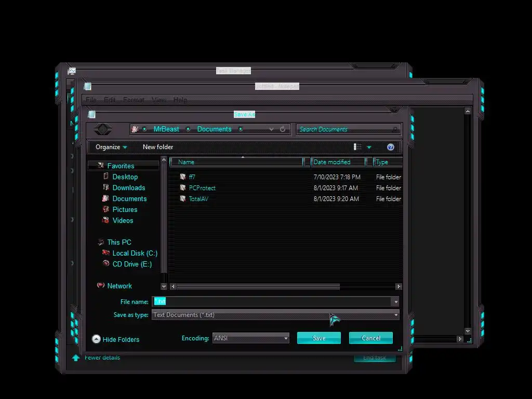Click the Task Manager window title icon
The image size is (532, 399).
click(x=72, y=71)
